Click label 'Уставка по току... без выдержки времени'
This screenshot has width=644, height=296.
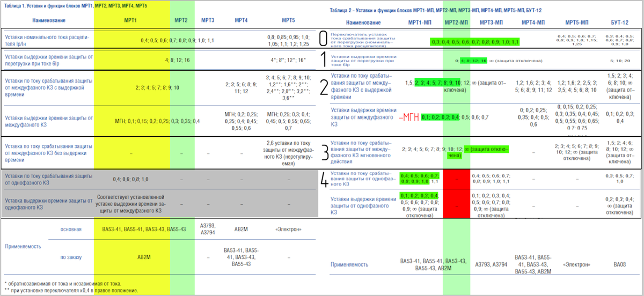[x=48, y=153]
